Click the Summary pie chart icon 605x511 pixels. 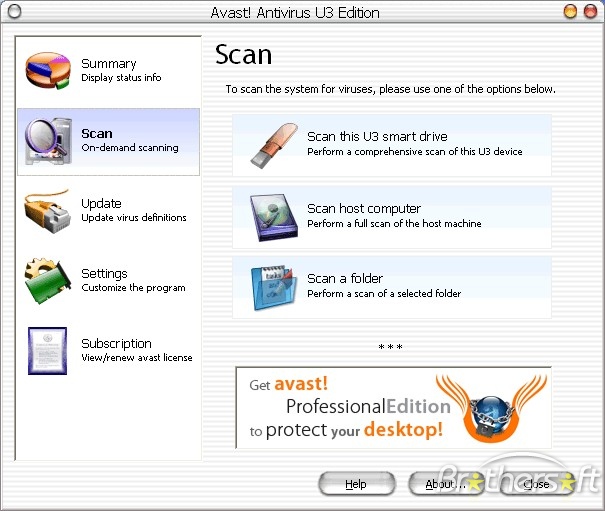48,71
